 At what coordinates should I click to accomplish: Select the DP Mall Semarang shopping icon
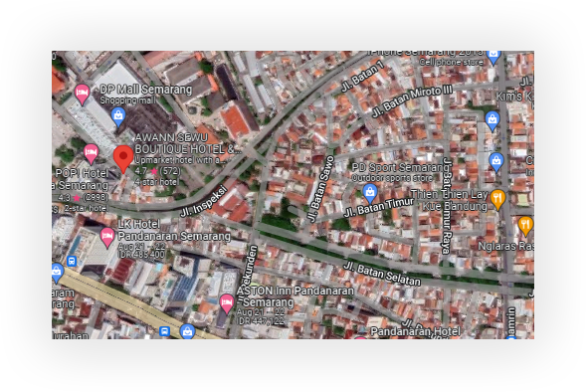[x=118, y=116]
